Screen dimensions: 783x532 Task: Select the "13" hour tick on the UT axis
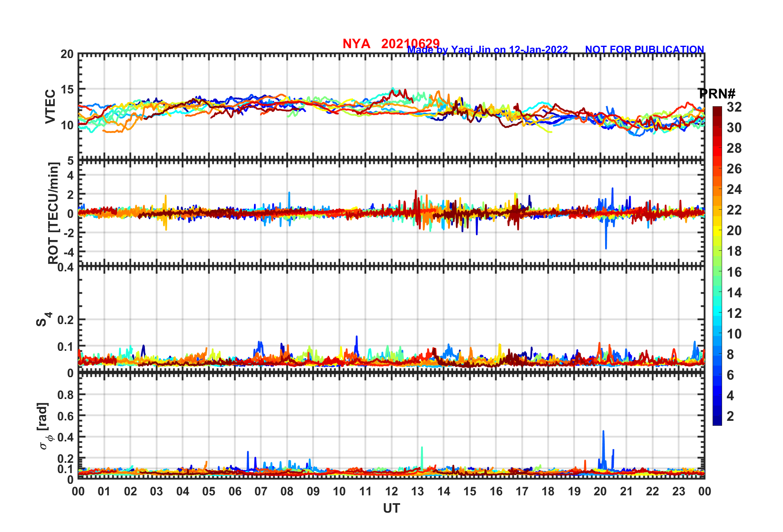pos(417,491)
